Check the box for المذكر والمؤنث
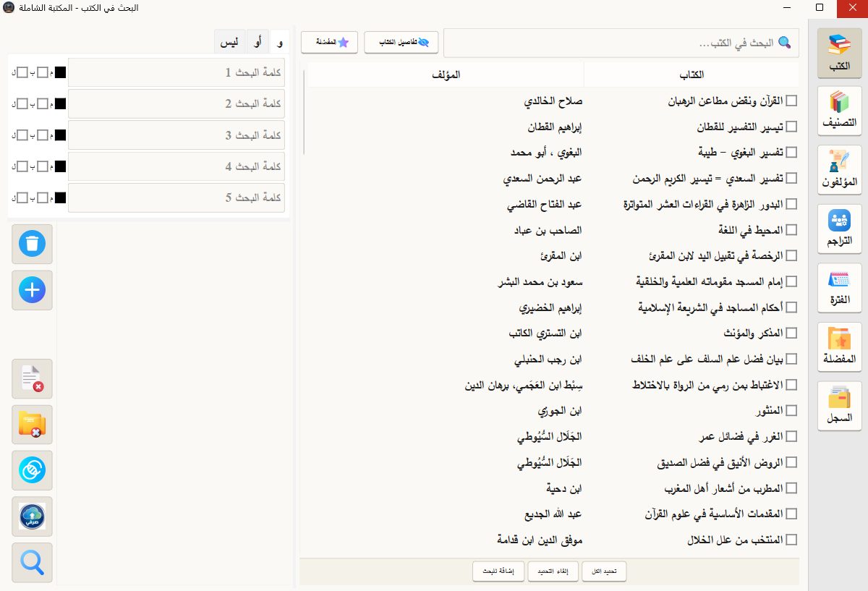Viewport: 868px width, 591px height. point(791,333)
